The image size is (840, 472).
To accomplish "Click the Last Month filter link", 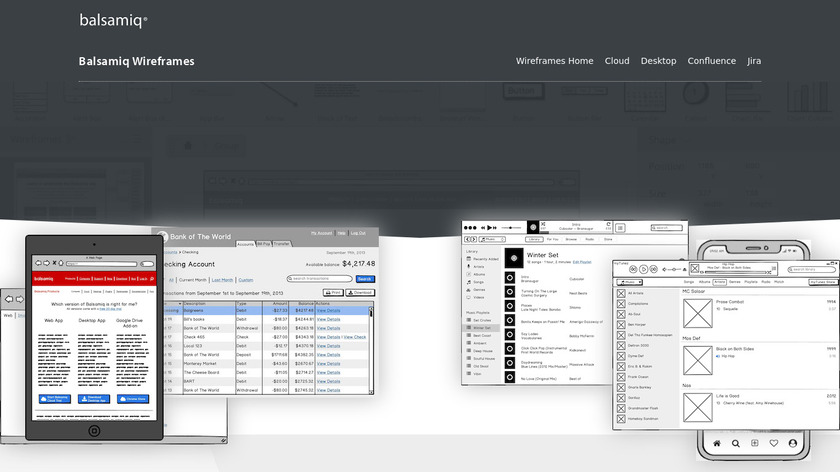I will coord(222,280).
